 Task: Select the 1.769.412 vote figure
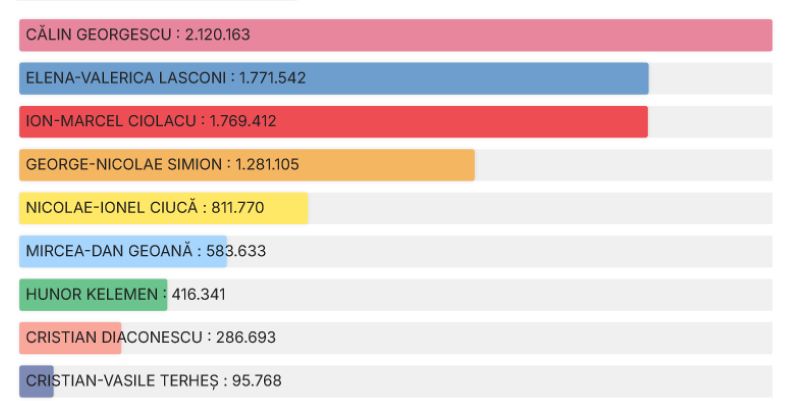point(242,121)
